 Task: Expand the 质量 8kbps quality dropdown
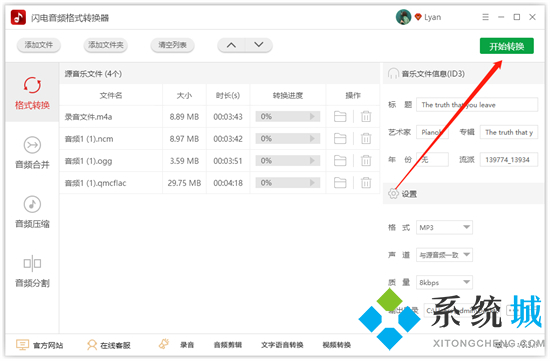[x=444, y=282]
